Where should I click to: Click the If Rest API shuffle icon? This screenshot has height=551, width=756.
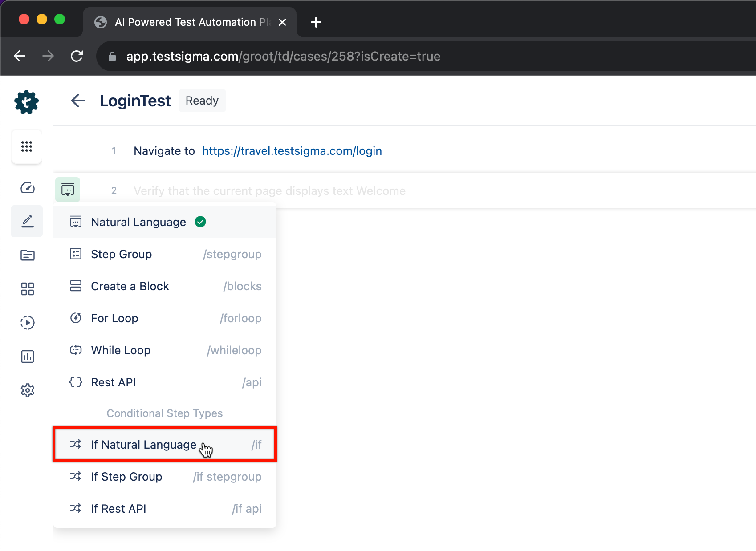tap(76, 508)
